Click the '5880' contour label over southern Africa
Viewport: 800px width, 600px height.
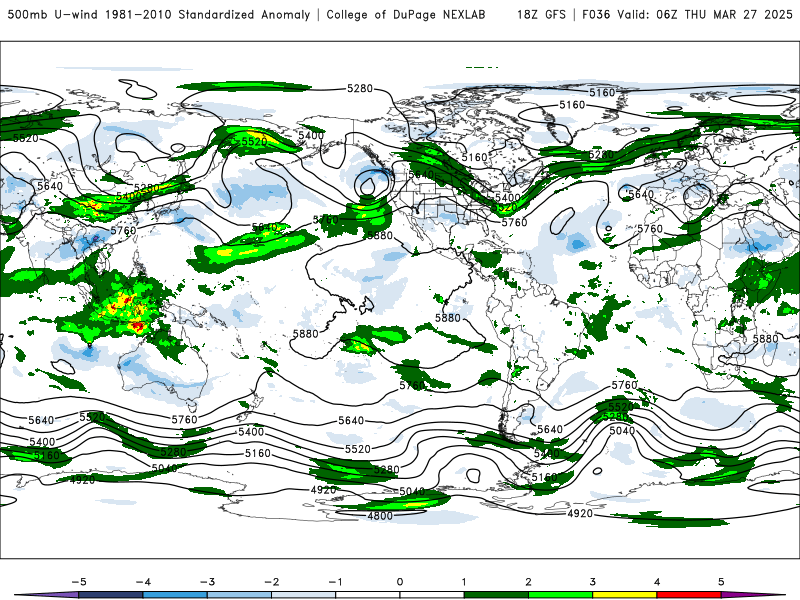pyautogui.click(x=765, y=339)
